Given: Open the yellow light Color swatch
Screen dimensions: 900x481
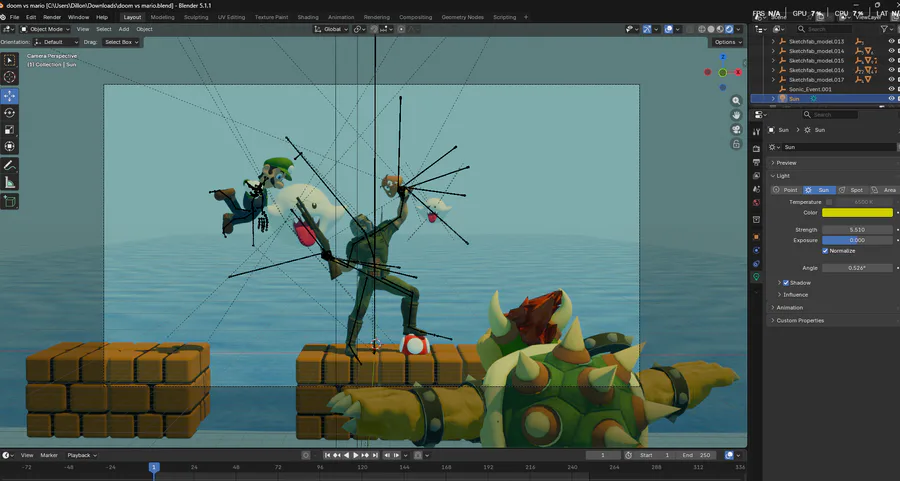Looking at the screenshot, I should pyautogui.click(x=858, y=212).
